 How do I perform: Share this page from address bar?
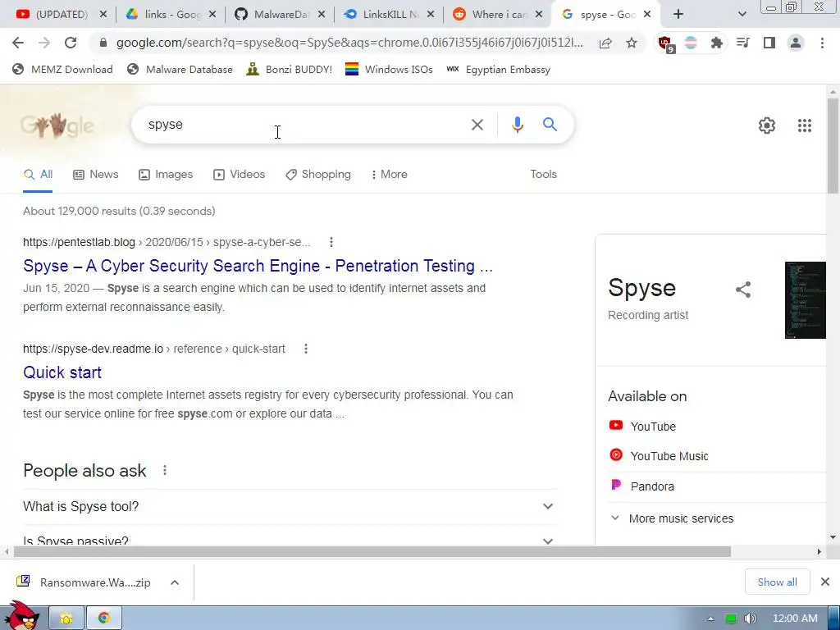click(605, 43)
